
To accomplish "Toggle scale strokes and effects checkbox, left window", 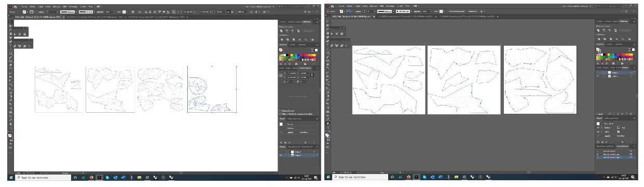I will 280,114.
